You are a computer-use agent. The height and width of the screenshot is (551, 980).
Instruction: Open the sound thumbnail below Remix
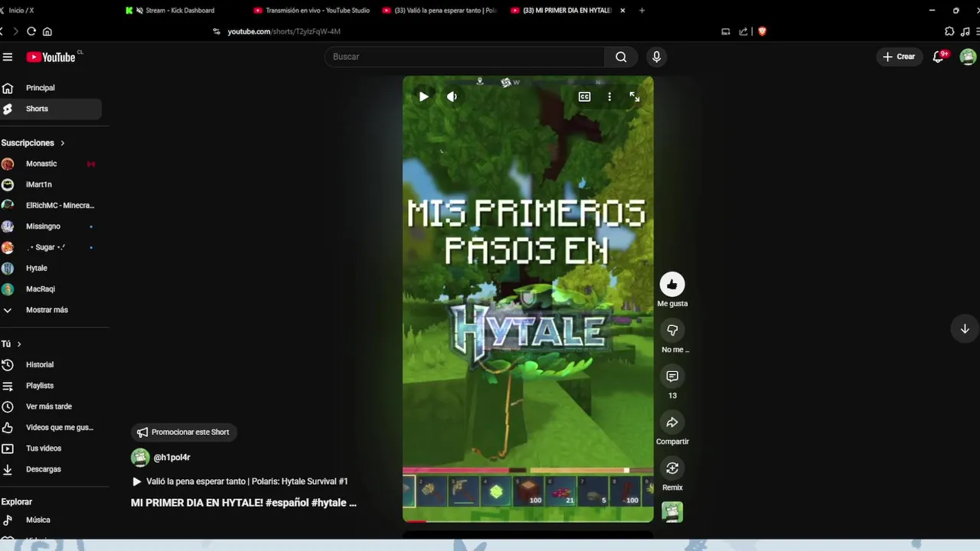tap(672, 512)
